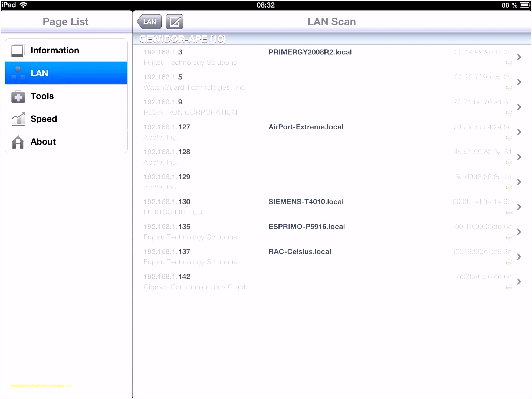Viewport: 532px width, 399px height.
Task: Navigate to Information page
Action: click(65, 50)
